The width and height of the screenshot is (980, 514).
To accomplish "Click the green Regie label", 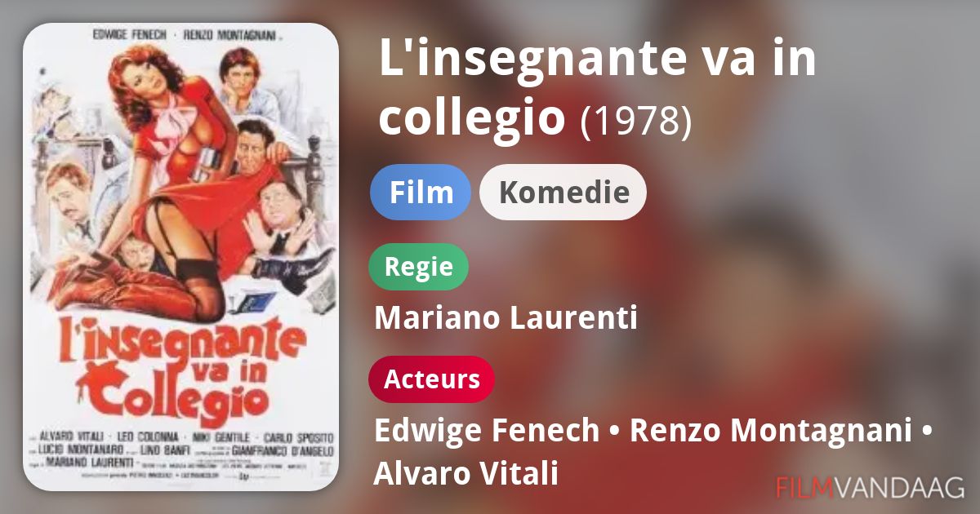I will coord(419,267).
